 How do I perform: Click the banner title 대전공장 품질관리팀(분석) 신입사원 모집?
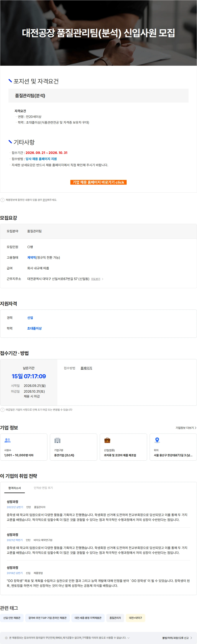98,33
